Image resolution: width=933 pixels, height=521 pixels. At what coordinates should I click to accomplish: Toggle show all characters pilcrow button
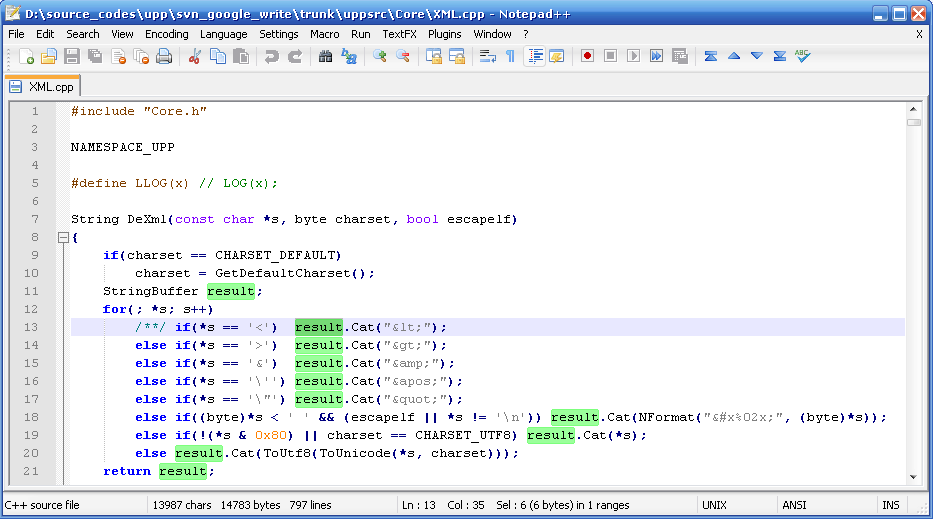tap(510, 57)
